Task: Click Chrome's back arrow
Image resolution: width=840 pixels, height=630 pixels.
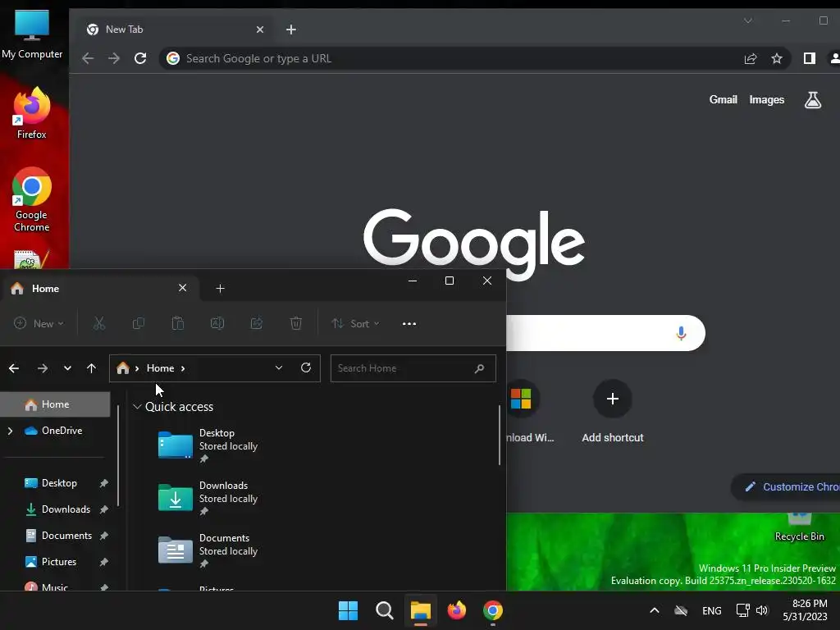Action: 88,58
